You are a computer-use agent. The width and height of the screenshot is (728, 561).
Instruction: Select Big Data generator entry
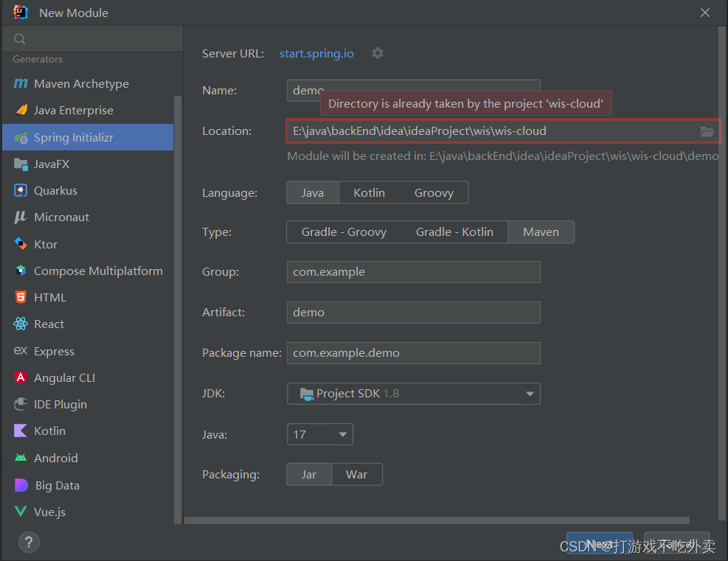click(x=88, y=485)
